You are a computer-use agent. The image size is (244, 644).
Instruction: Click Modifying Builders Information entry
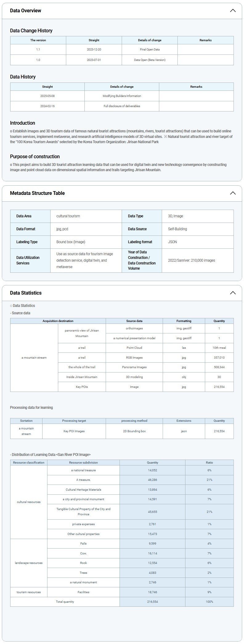pyautogui.click(x=122, y=96)
